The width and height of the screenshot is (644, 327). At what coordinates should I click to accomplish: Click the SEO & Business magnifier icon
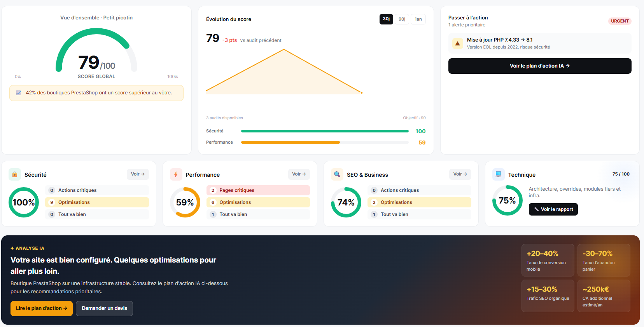[x=337, y=174]
